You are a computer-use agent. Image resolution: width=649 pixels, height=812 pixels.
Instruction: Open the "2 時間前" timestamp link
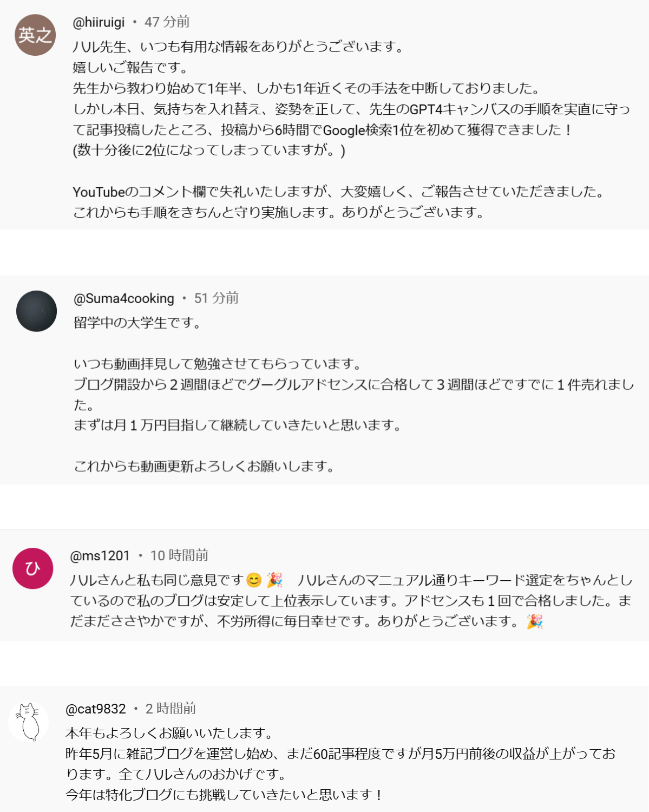coord(171,709)
